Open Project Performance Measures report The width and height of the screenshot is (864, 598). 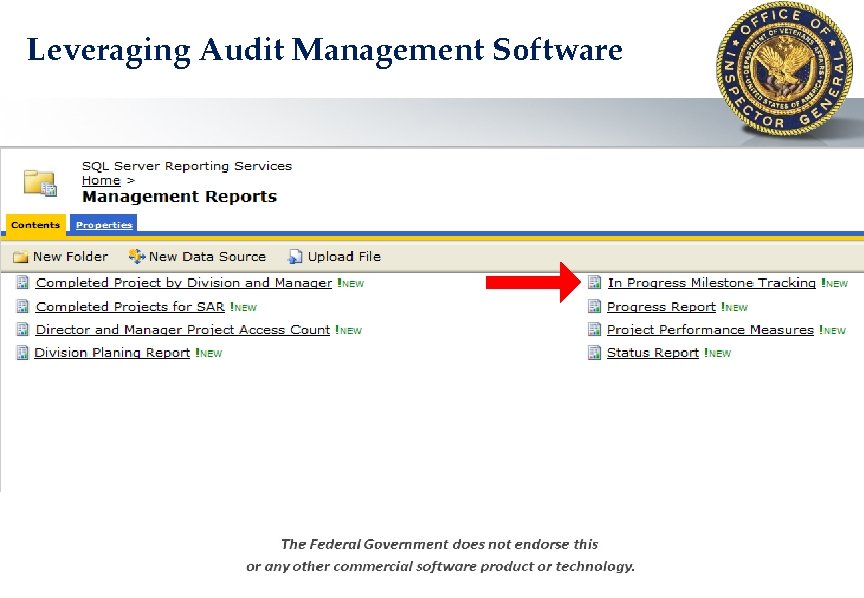710,330
